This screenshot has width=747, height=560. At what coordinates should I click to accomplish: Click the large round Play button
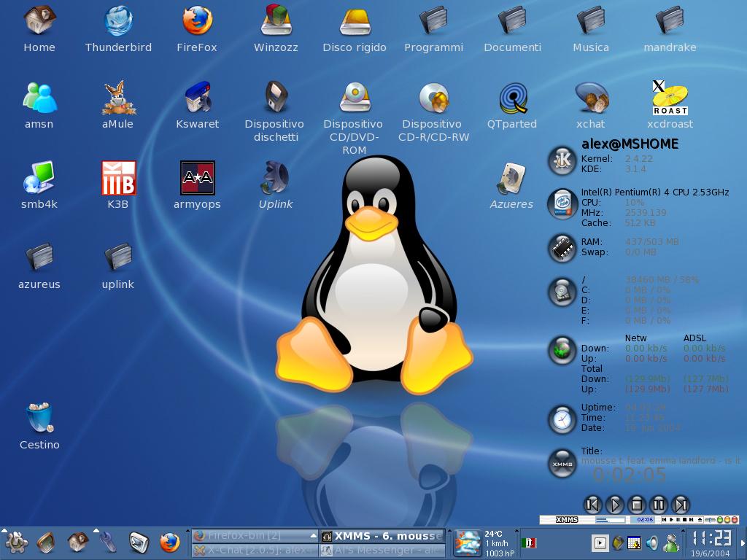tap(614, 505)
